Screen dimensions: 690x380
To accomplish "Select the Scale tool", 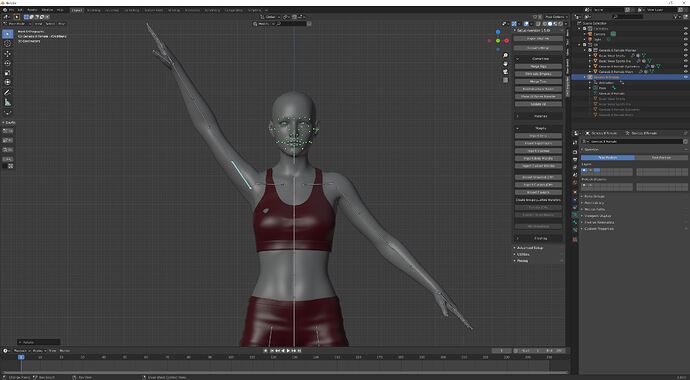I will (x=7, y=73).
